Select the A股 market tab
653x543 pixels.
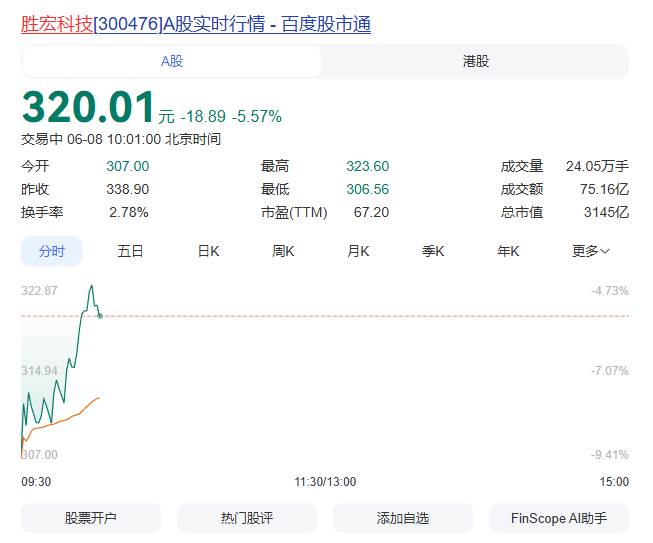(172, 61)
